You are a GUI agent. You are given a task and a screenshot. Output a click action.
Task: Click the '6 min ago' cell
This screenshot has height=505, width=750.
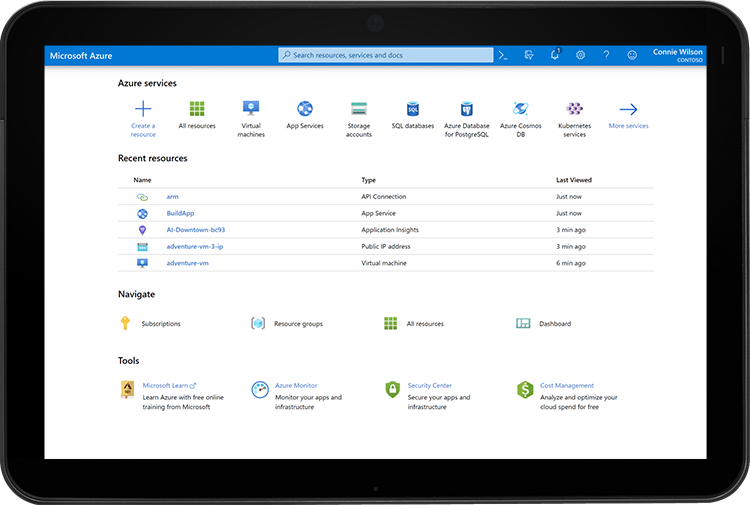click(x=571, y=263)
